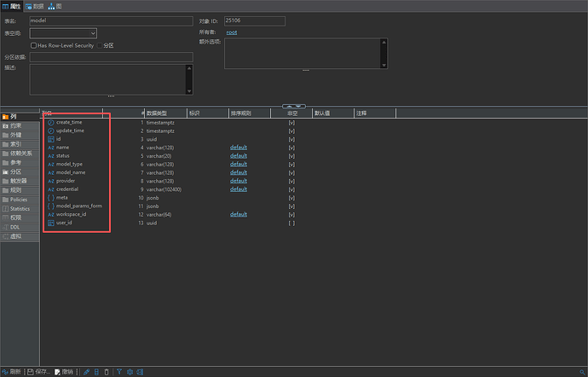Click scroll-up arrow of 描述 description box
The image size is (588, 377).
pos(189,68)
